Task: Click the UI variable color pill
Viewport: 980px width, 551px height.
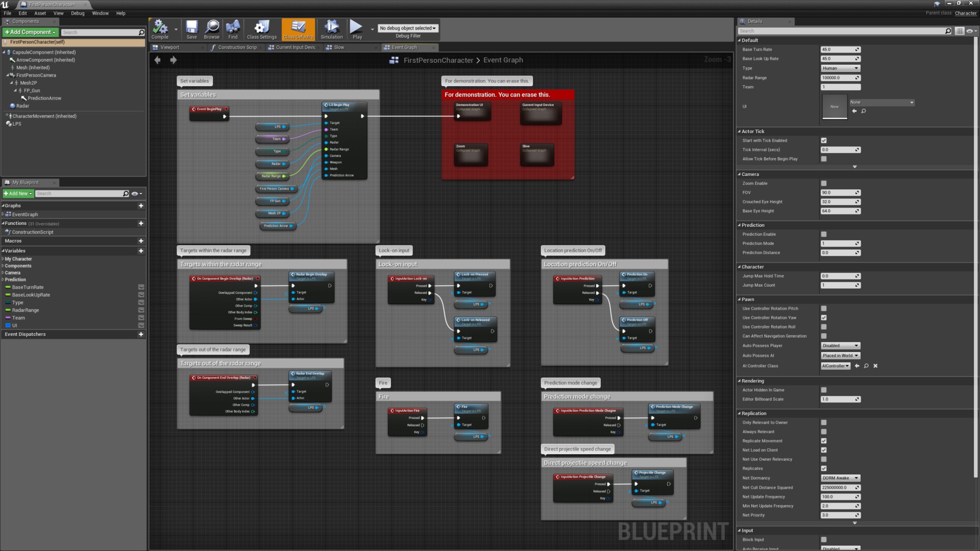Action: pyautogui.click(x=8, y=325)
